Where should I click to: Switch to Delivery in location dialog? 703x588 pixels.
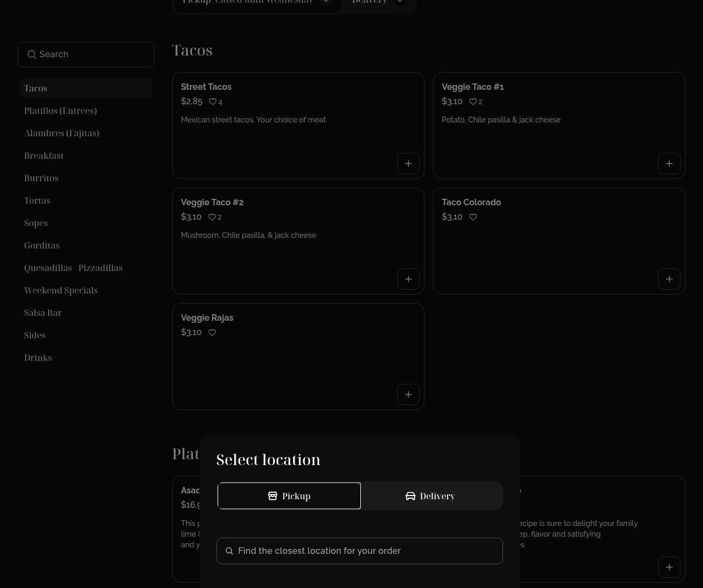[x=431, y=496]
